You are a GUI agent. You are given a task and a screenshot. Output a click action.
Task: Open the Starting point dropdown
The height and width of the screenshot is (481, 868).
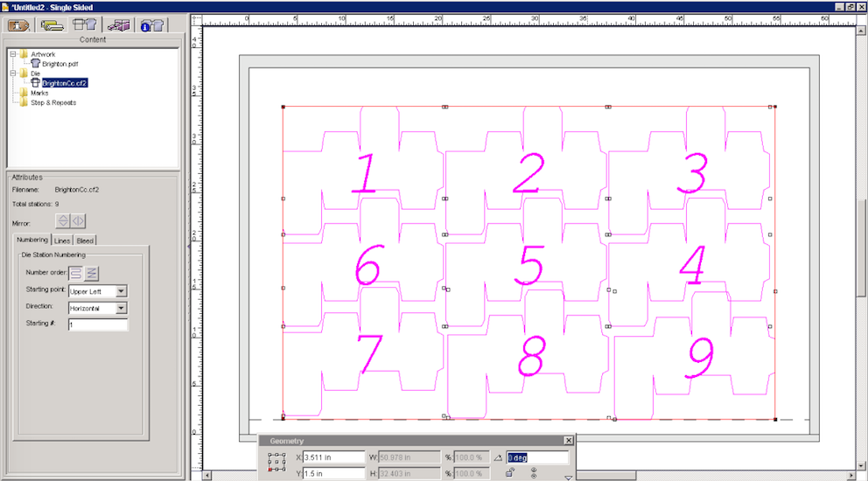tap(122, 291)
